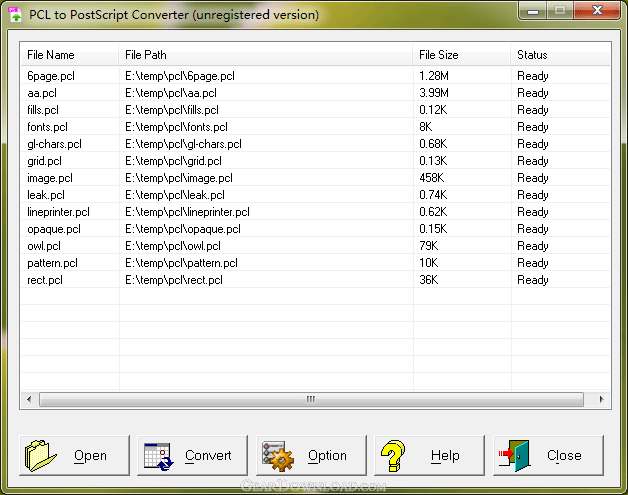Click the scrollbar right arrow
Screen dimensions: 628x495
[601, 399]
